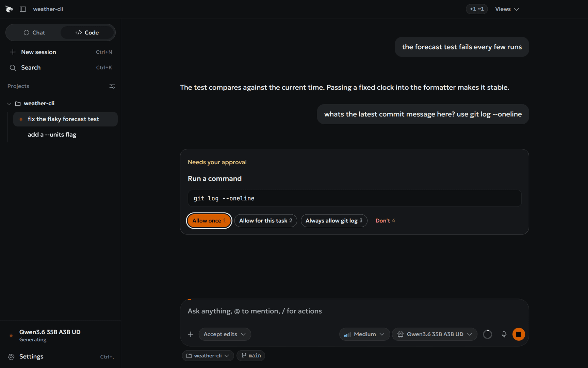Click the weather-cli title in top bar
This screenshot has width=588, height=368.
[48, 9]
